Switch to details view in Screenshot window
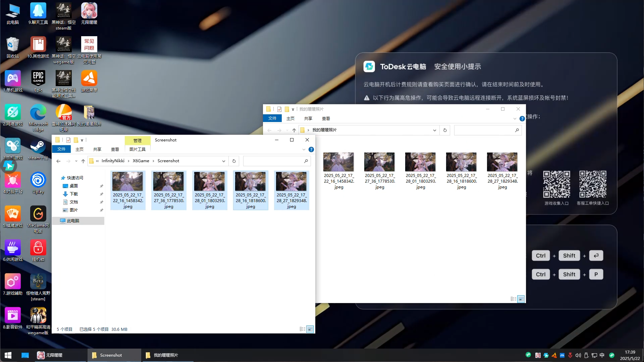 tap(303, 329)
